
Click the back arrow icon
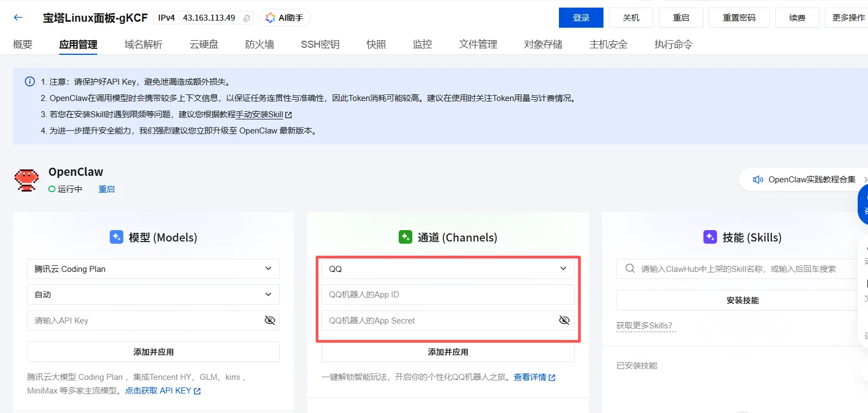point(18,17)
